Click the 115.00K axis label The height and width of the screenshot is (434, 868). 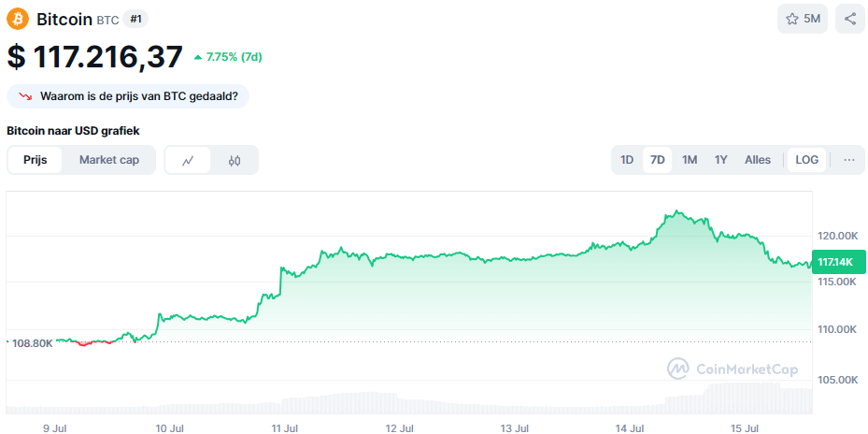coord(837,282)
